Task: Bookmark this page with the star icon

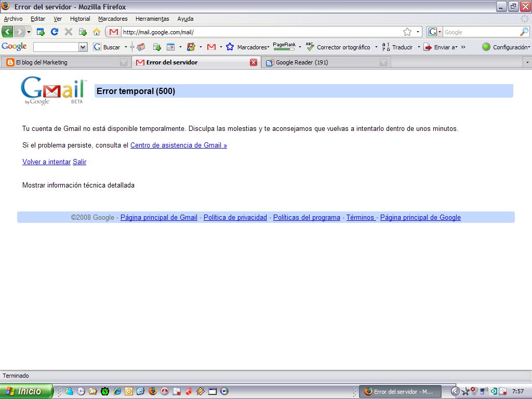Action: click(x=407, y=32)
